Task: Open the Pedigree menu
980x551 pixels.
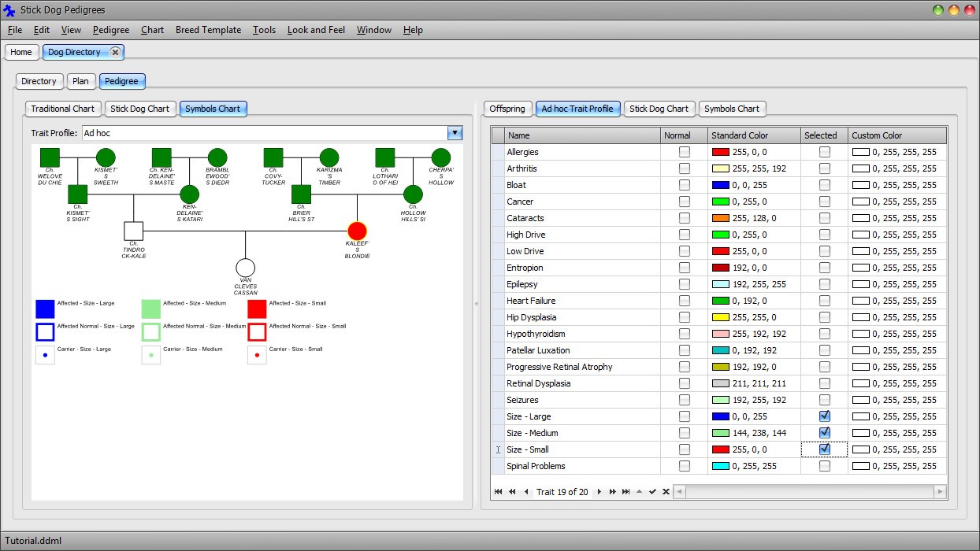Action: point(111,30)
